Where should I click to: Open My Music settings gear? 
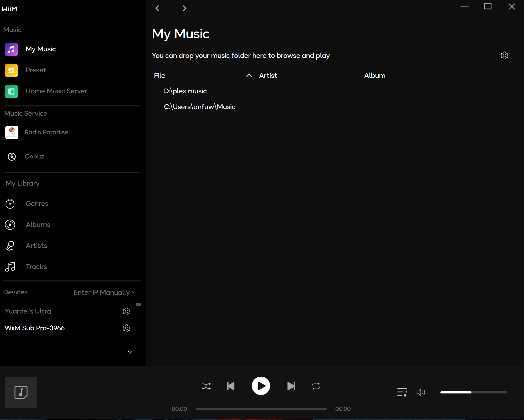coord(504,55)
